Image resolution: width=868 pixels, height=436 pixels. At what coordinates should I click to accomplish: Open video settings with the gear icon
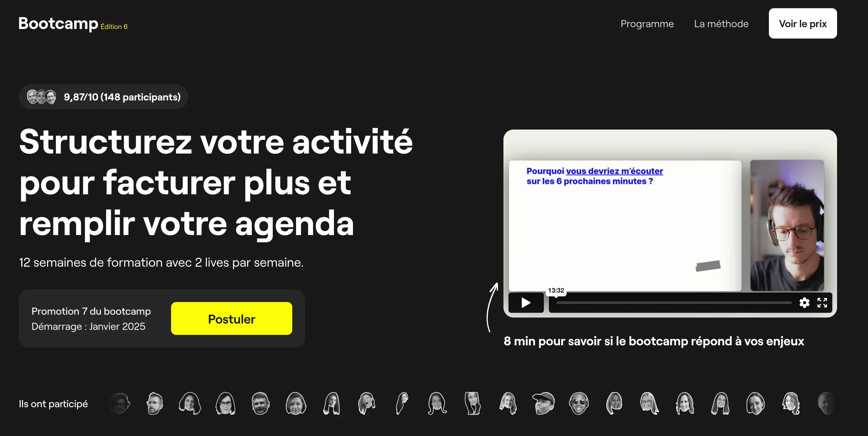click(x=804, y=303)
